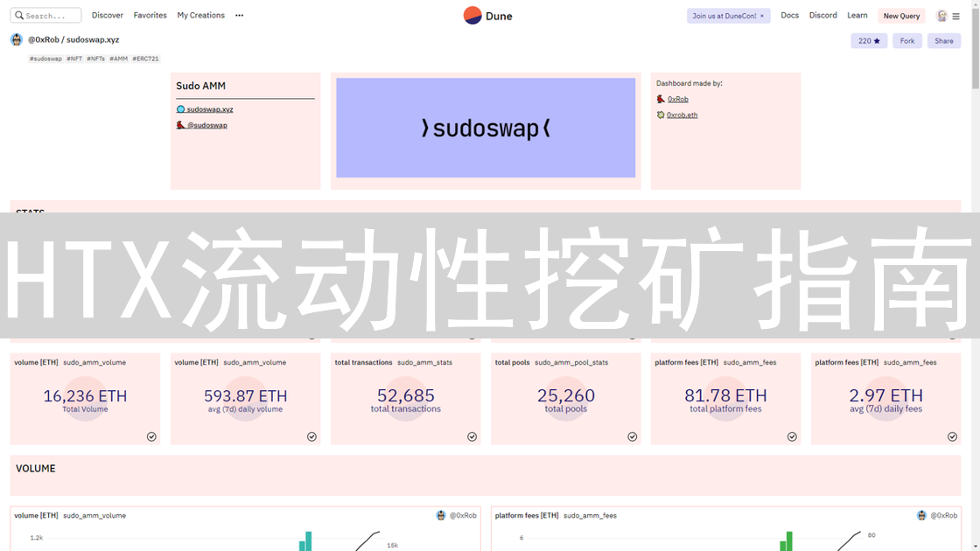Viewport: 980px width, 551px height.
Task: Open the Discord link
Action: [x=822, y=15]
